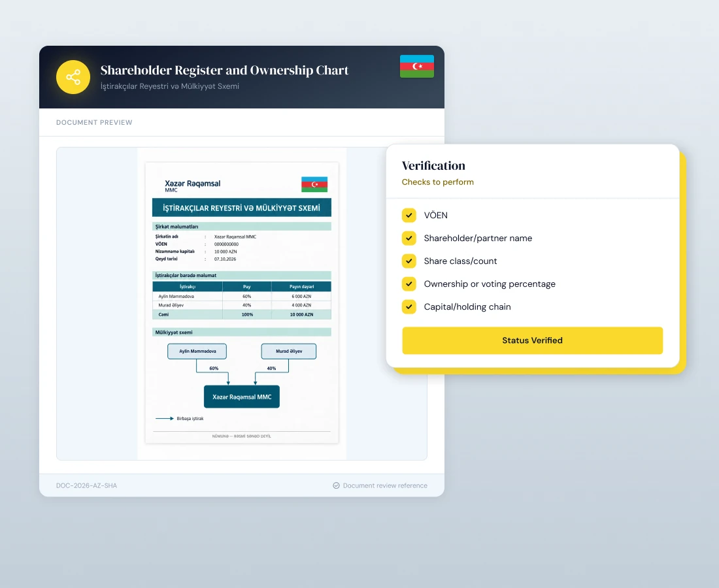Click the Xəzər Rəqəmsal MMC chart node
The image size is (719, 588).
click(x=242, y=397)
